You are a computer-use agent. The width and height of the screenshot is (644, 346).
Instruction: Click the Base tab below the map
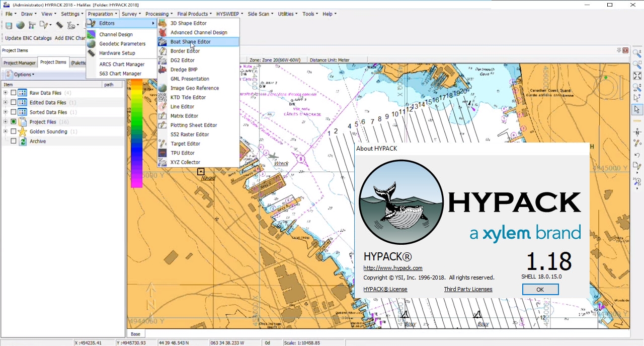coord(136,334)
